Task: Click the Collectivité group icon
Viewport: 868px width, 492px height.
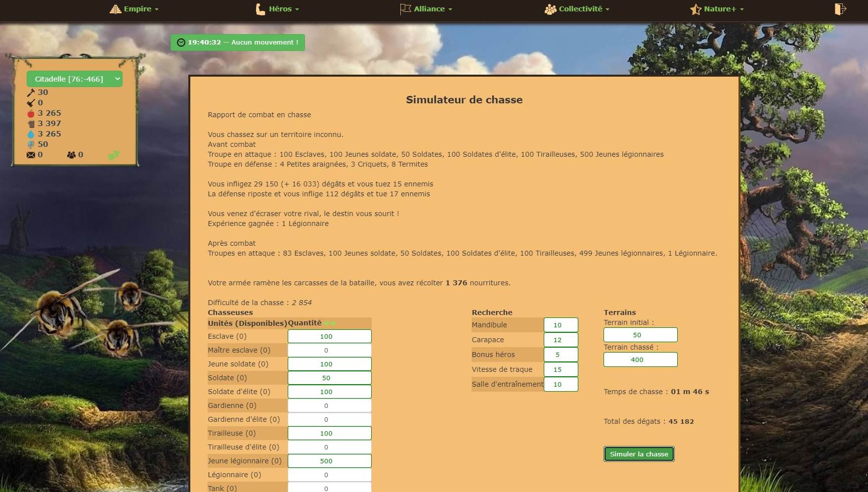Action: [550, 9]
